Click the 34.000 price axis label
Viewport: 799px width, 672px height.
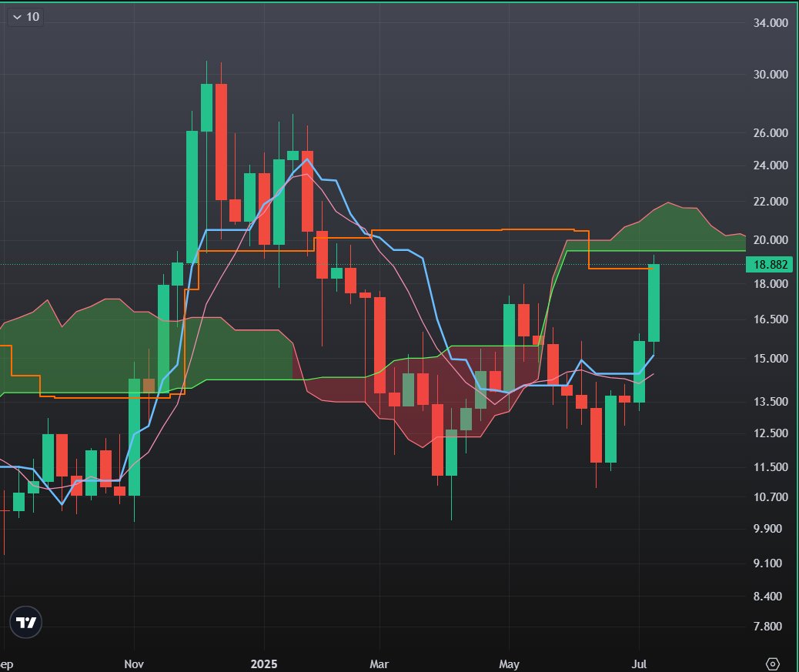tap(771, 23)
